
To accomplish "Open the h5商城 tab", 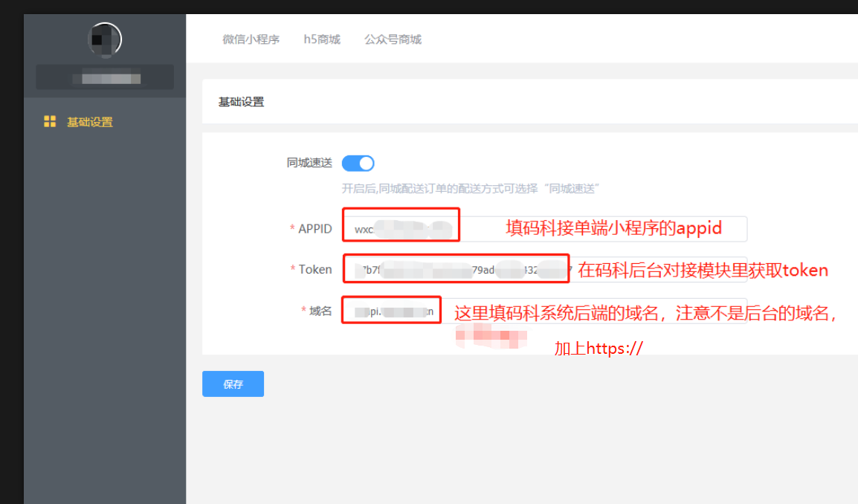I will click(x=321, y=39).
